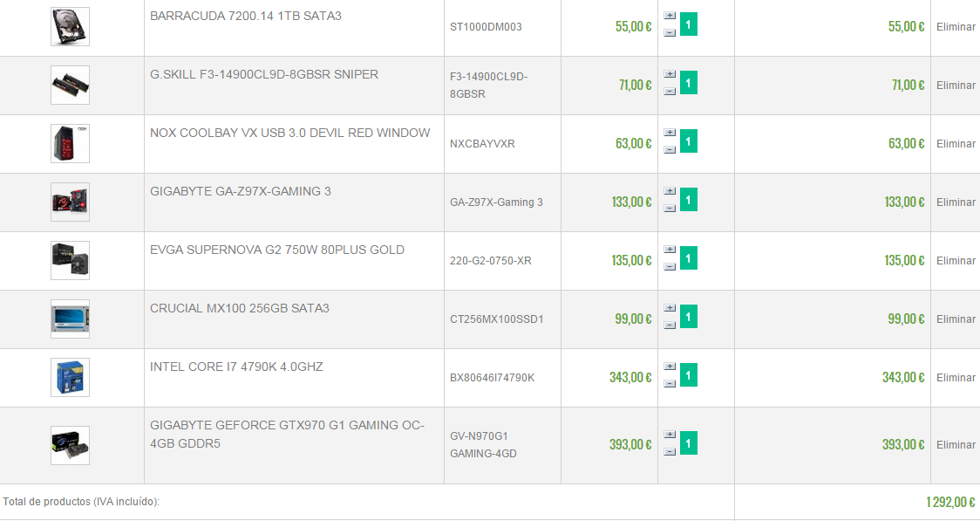This screenshot has width=980, height=521.
Task: Increase quantity of Intel Core i7 4790K
Action: [x=670, y=367]
